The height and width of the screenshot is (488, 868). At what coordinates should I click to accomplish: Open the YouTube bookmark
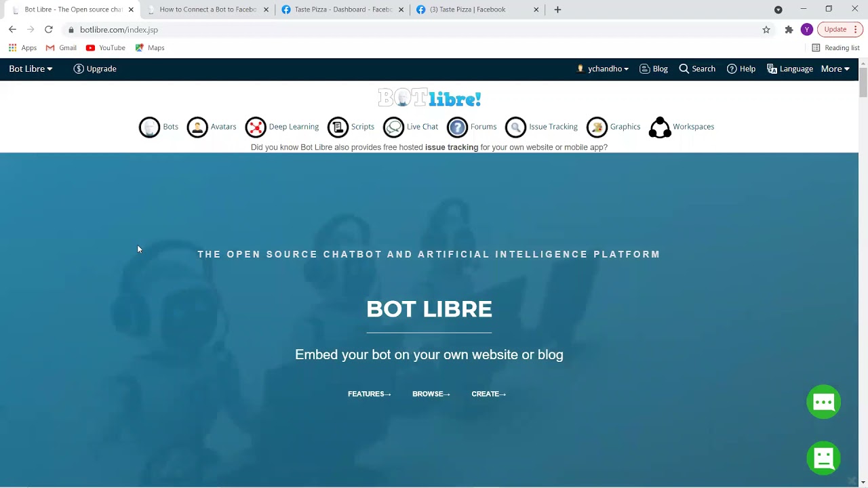pos(106,48)
